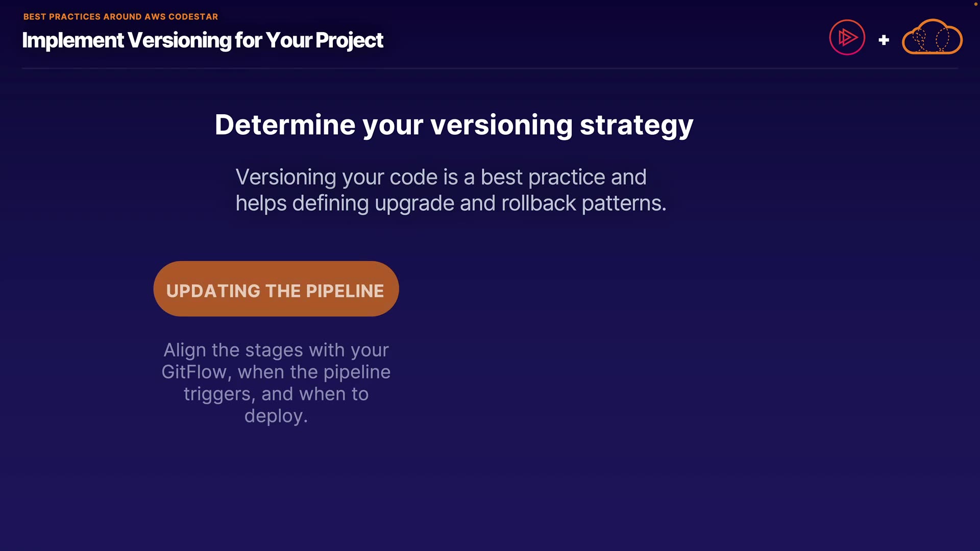Viewport: 980px width, 551px height.
Task: Click the Pluralsight play logo
Action: pos(847,37)
